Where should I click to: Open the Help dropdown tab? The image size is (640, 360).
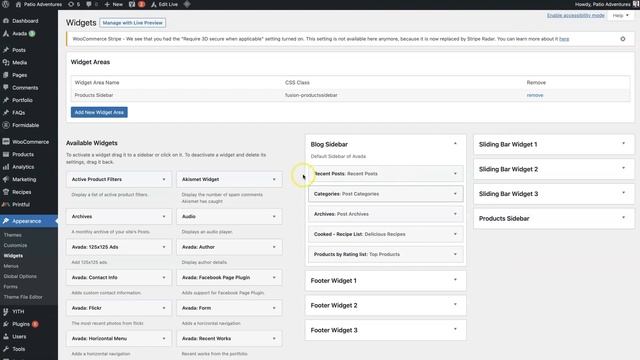click(620, 16)
